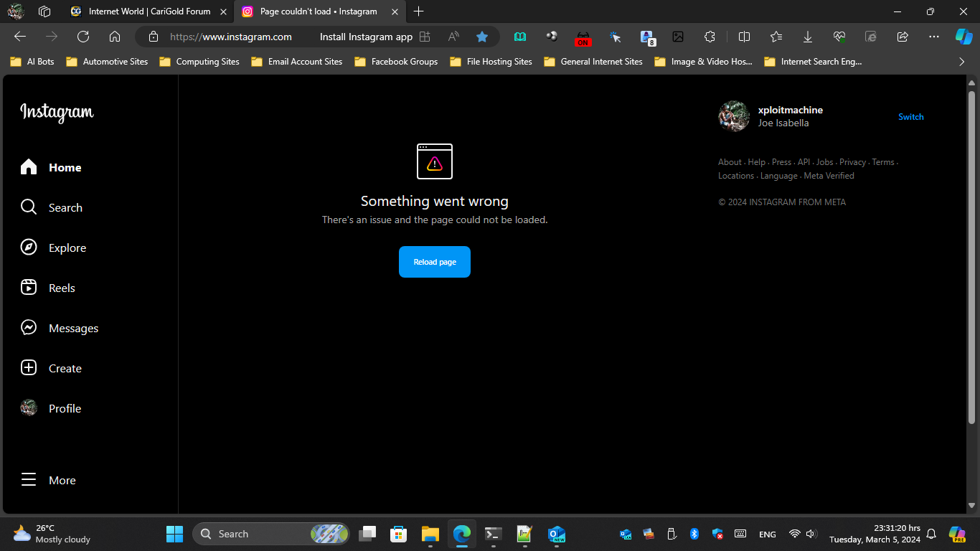Image resolution: width=980 pixels, height=551 pixels.
Task: Select the Instagram browser tab
Action: [x=319, y=11]
